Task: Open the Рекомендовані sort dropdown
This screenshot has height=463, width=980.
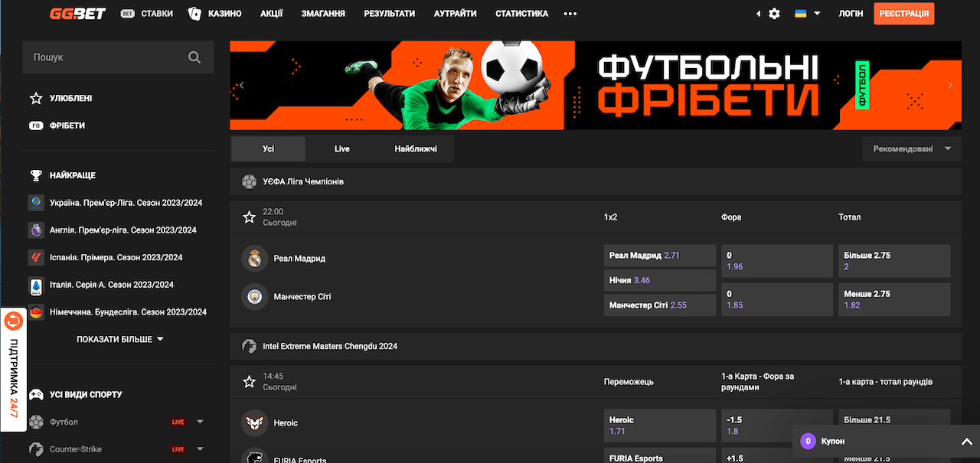Action: pos(912,149)
